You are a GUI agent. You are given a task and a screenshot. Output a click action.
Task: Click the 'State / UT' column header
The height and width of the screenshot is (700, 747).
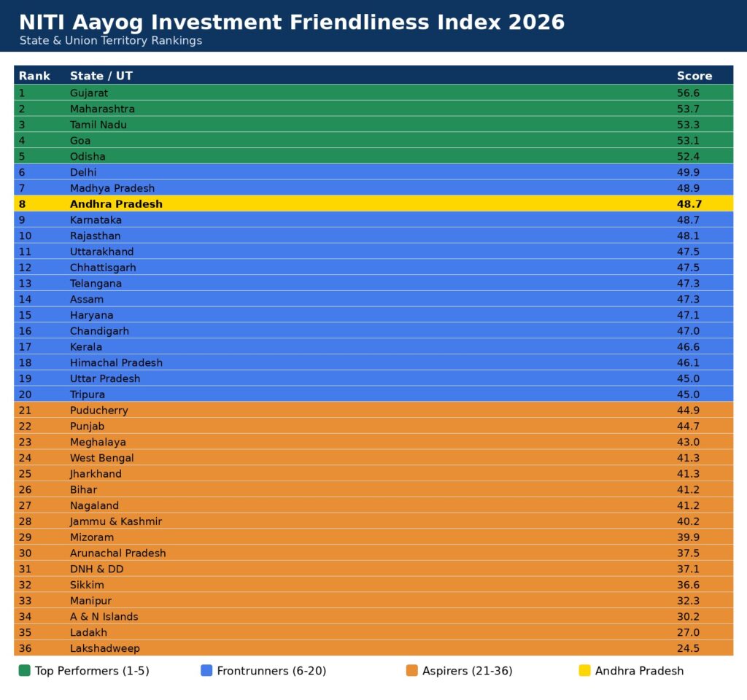pyautogui.click(x=101, y=76)
